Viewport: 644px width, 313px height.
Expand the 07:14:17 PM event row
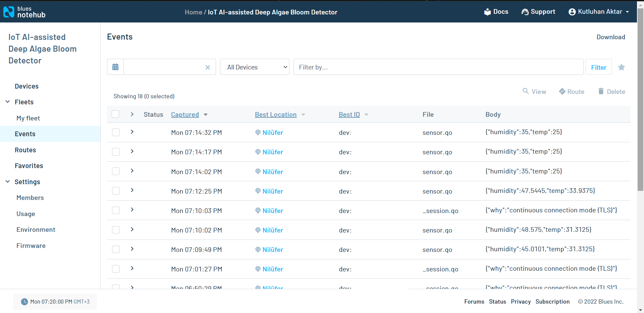pyautogui.click(x=132, y=151)
